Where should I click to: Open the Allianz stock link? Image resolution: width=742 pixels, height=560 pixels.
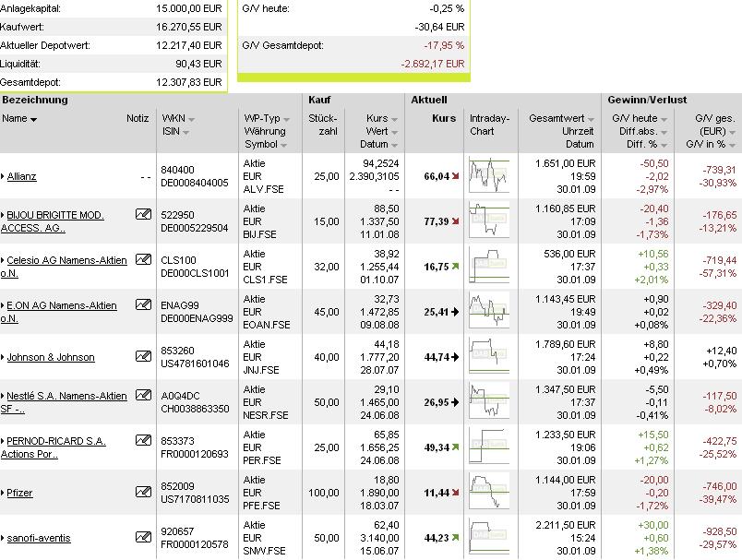click(x=22, y=176)
